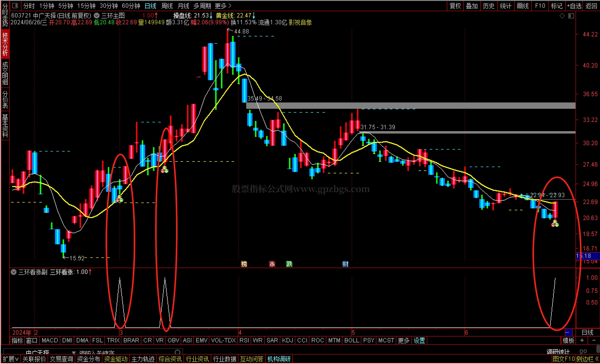
Task: Click the three-ball signal icon in early March
Action: click(119, 199)
